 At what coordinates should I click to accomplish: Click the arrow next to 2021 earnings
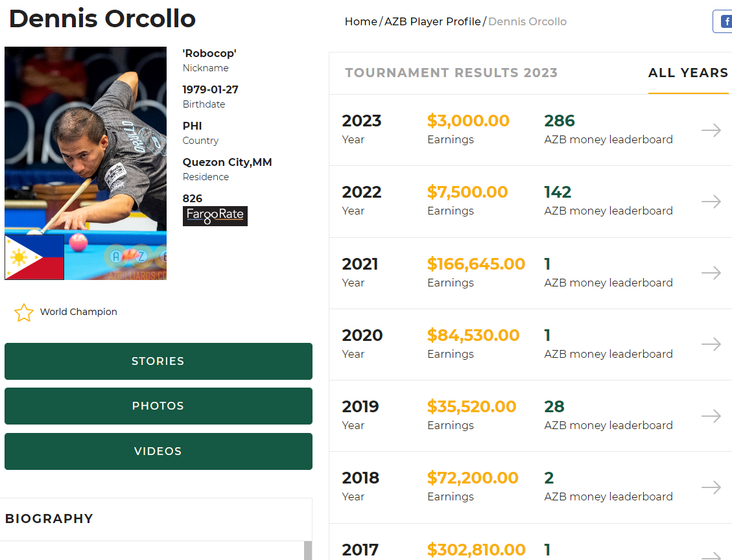pyautogui.click(x=711, y=273)
